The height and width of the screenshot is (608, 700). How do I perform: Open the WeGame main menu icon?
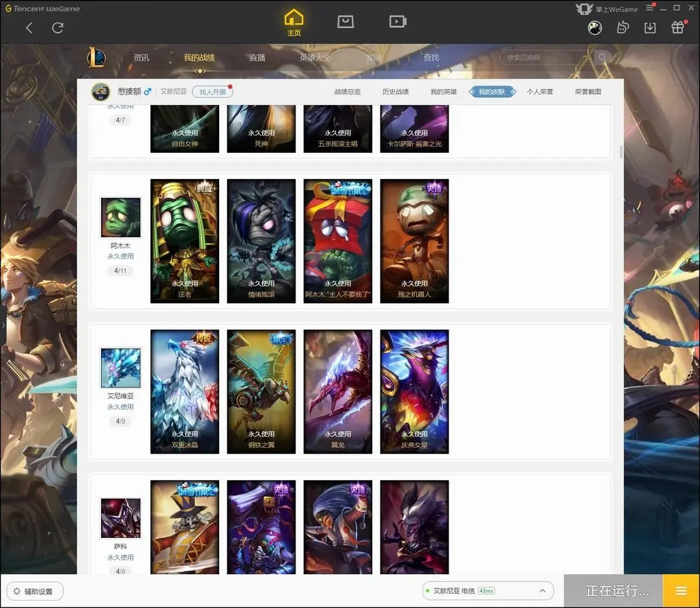point(650,8)
